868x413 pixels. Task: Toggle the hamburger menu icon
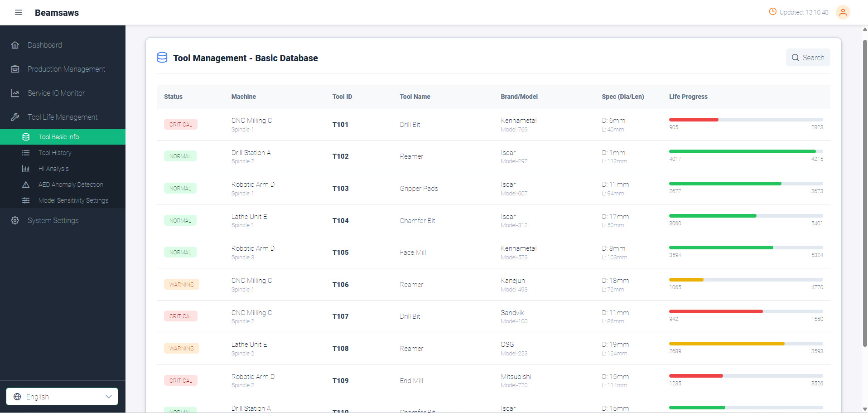point(19,12)
